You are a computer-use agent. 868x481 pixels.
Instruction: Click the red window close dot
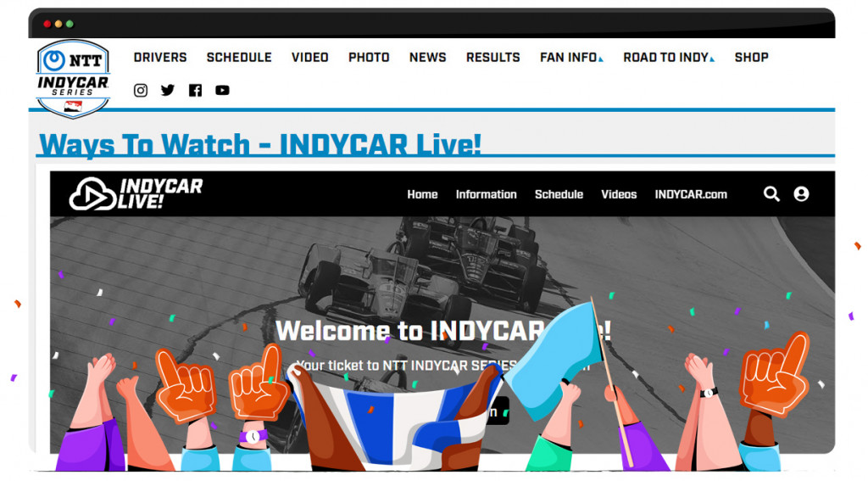coord(47,24)
